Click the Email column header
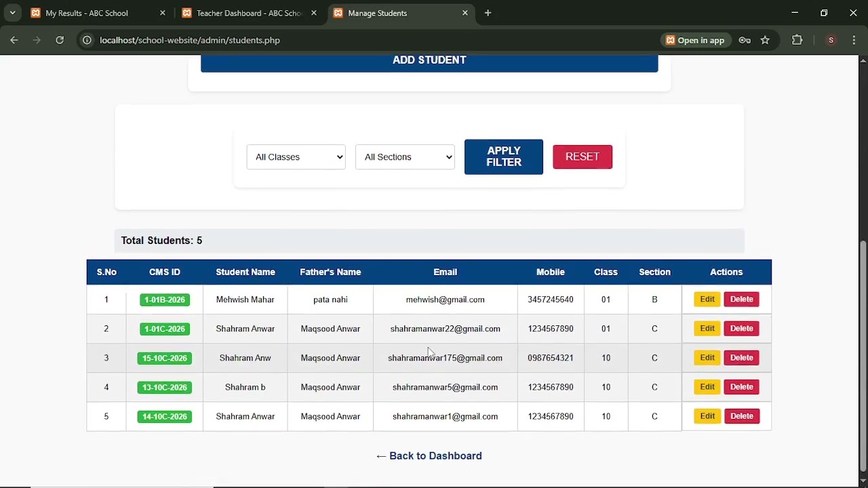 click(x=446, y=272)
